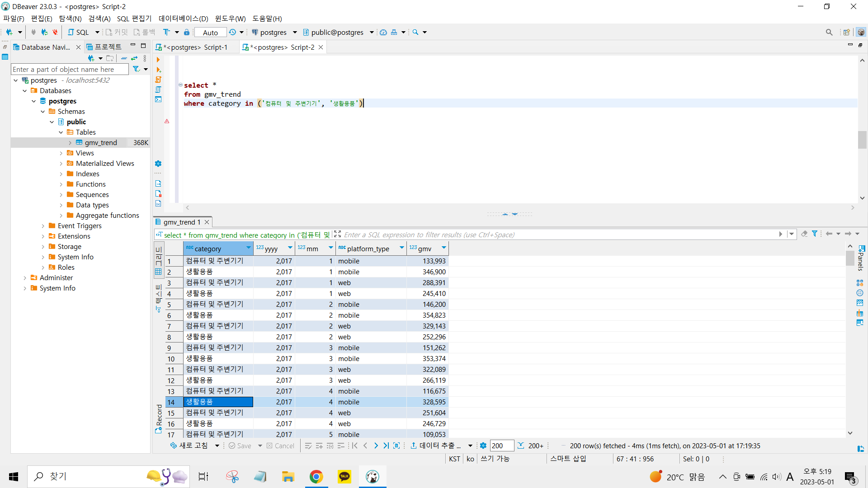This screenshot has width=868, height=488.
Task: Collapse the Schemas tree node
Action: [43, 112]
